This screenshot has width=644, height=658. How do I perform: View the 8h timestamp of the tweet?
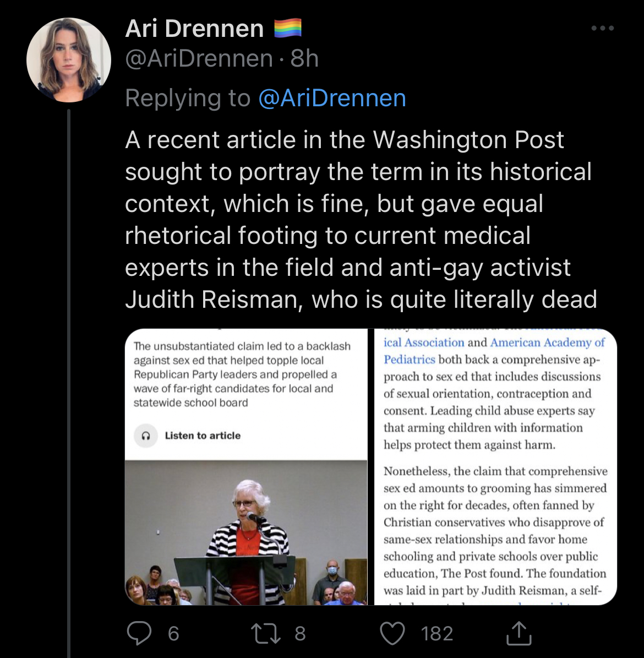[304, 58]
